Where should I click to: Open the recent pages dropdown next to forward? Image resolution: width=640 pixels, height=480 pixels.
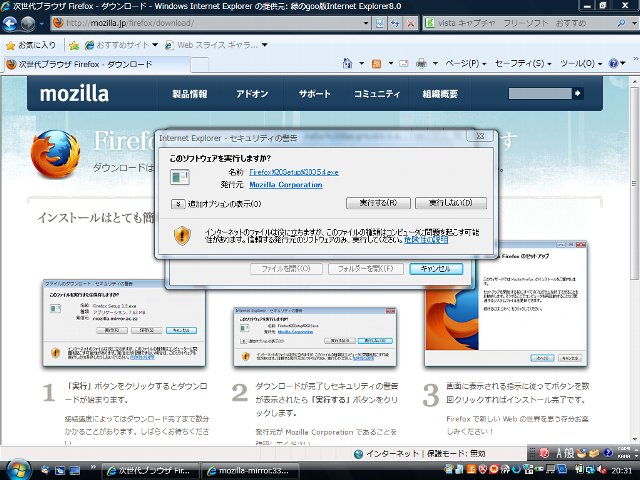(42, 24)
